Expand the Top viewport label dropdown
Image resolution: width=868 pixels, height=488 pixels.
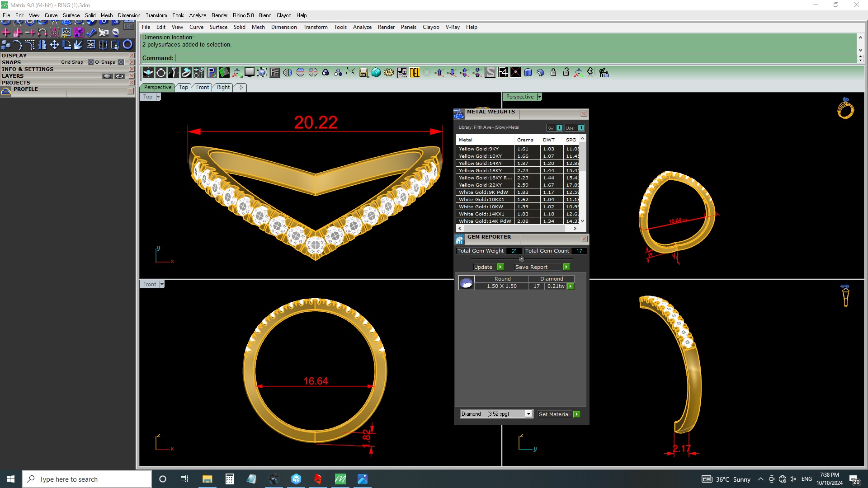[158, 97]
